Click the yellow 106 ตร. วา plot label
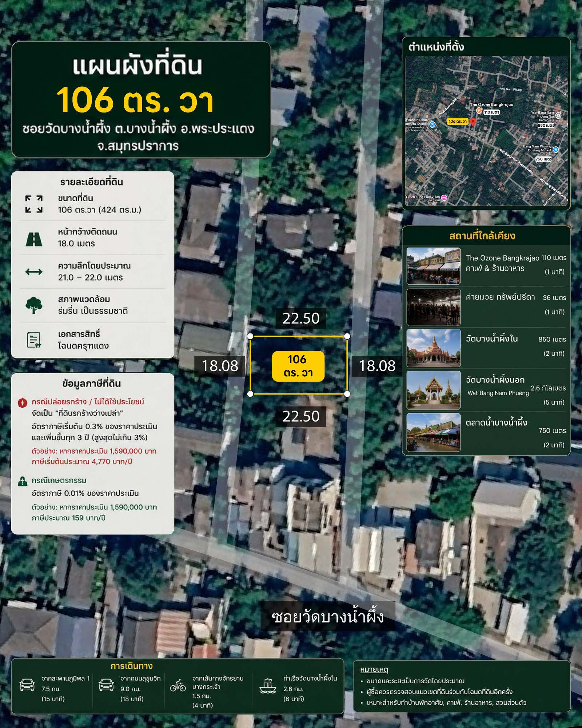The image size is (582, 728). (298, 366)
